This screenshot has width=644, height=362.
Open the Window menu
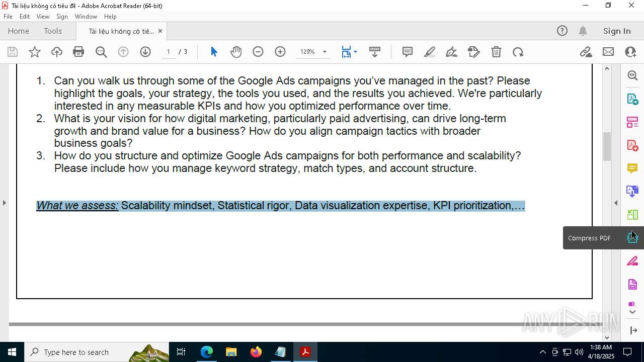86,17
